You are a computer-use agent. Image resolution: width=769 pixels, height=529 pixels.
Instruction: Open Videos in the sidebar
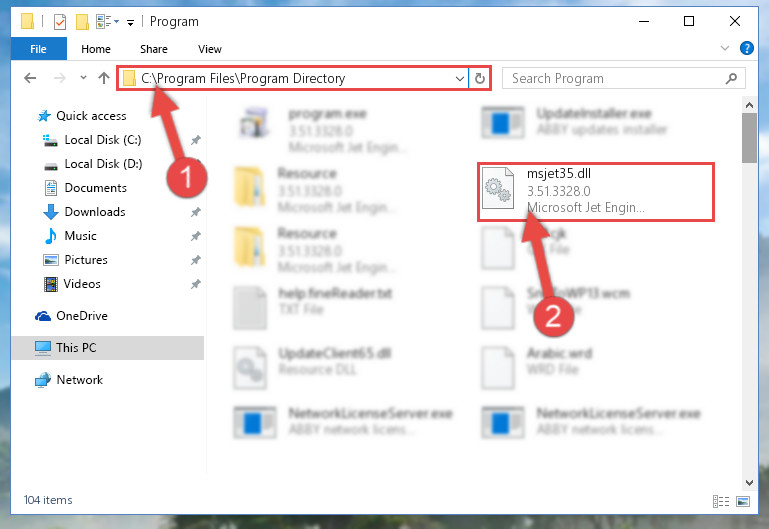82,284
